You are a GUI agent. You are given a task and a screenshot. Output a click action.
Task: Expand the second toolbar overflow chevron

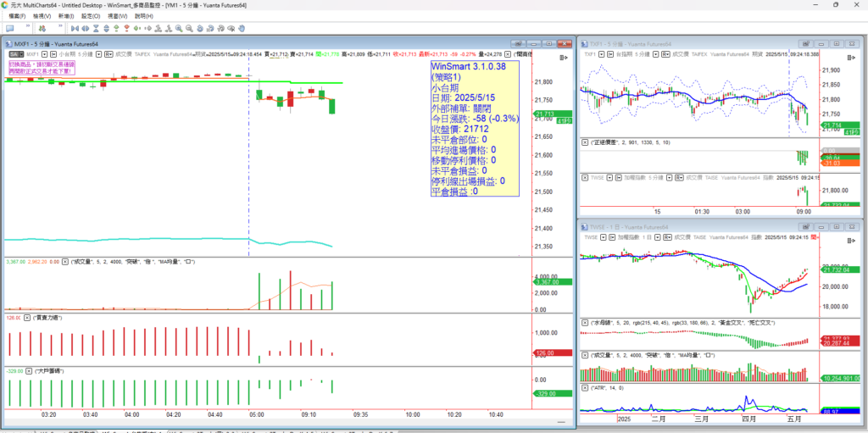tap(60, 25)
